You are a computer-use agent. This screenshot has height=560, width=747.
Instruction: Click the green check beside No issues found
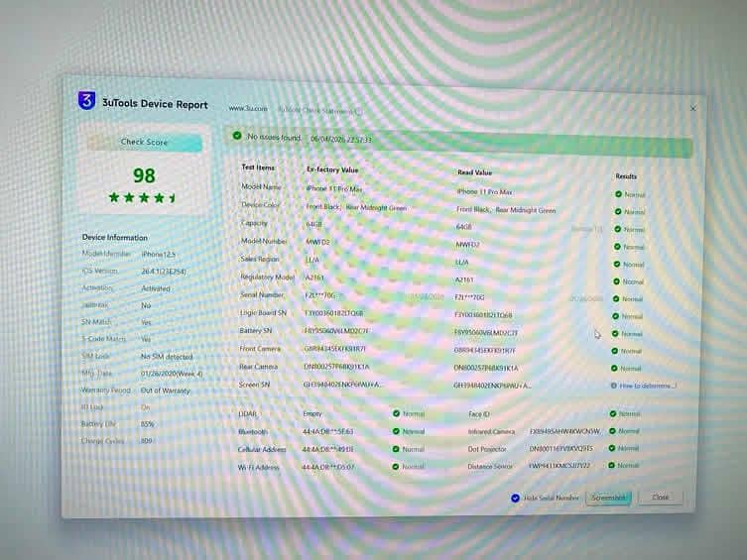click(x=237, y=136)
